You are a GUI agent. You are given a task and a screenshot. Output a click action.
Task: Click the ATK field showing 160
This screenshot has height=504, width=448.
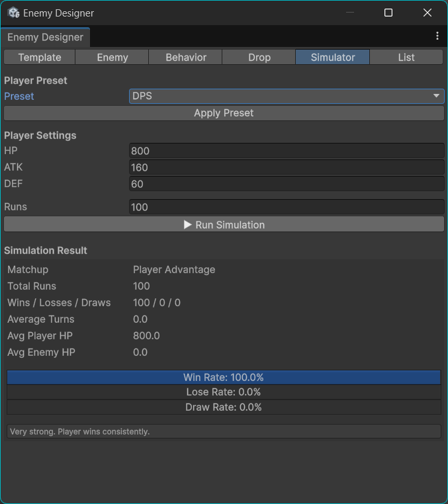(287, 167)
